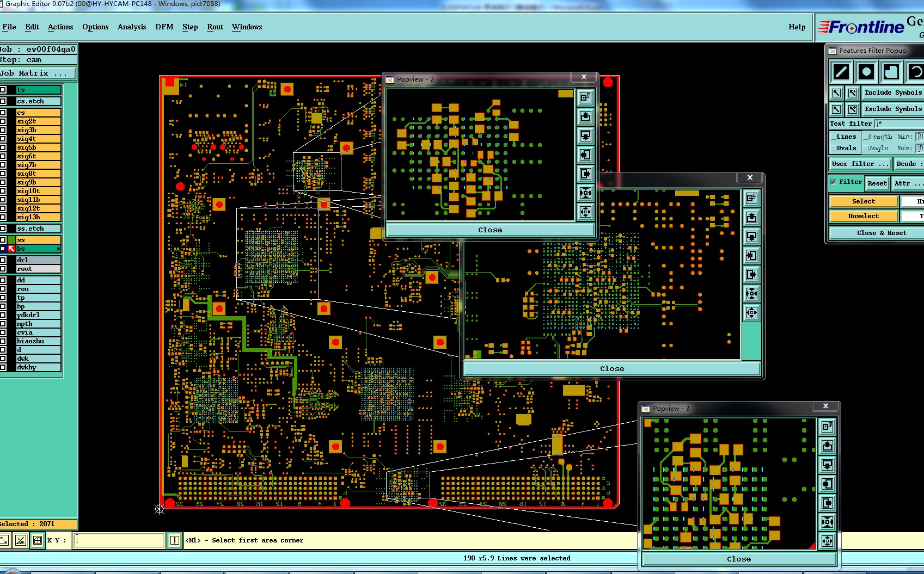Pan left in Popview - 3

827,484
